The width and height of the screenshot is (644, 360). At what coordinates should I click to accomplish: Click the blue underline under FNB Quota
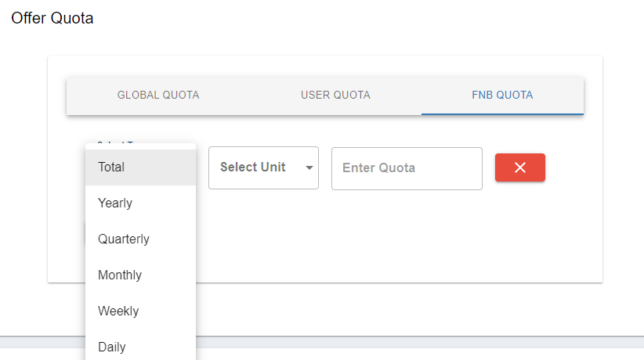502,113
